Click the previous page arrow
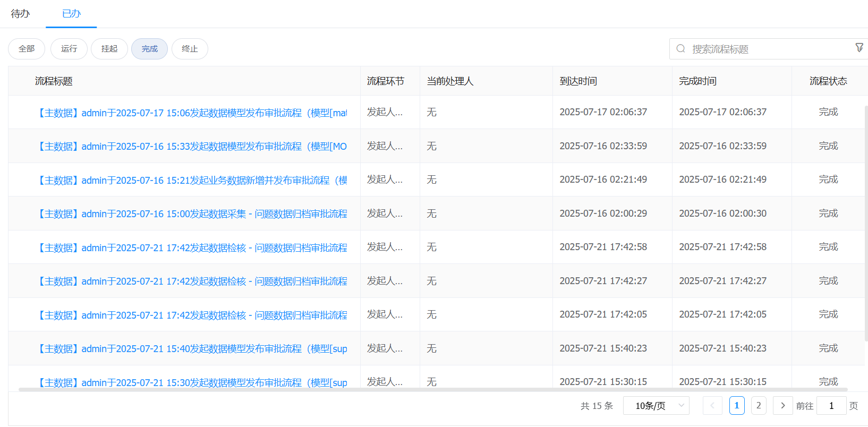Image resolution: width=868 pixels, height=427 pixels. pos(712,405)
